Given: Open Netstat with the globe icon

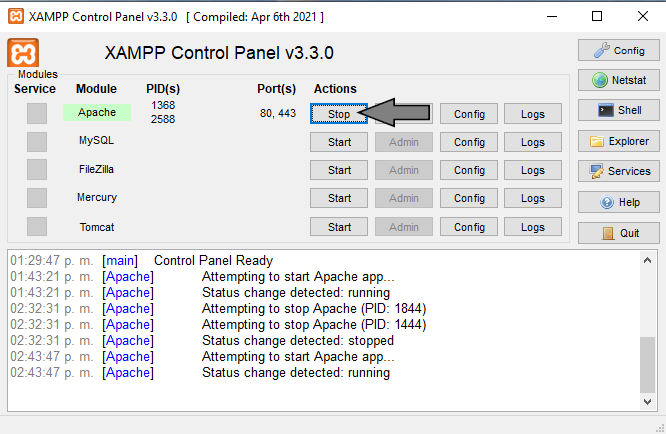Looking at the screenshot, I should (x=618, y=80).
